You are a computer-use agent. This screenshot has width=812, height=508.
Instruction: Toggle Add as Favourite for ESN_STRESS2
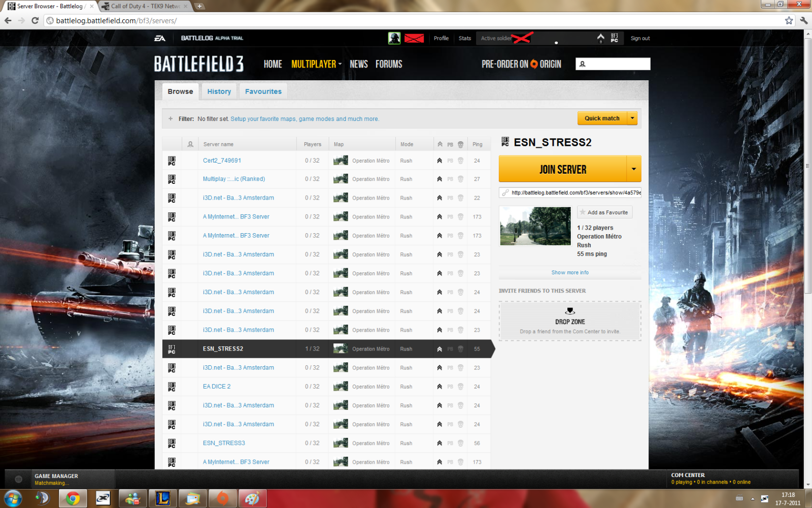[604, 212]
